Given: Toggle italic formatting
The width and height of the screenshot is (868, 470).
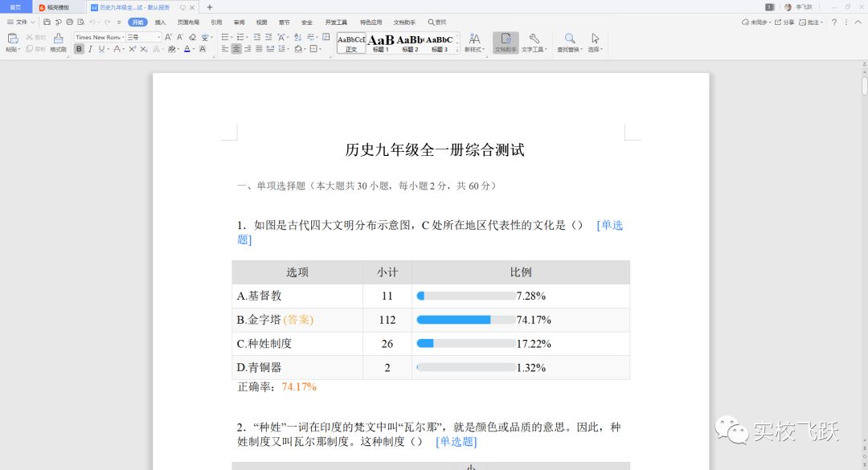Looking at the screenshot, I should [x=90, y=48].
